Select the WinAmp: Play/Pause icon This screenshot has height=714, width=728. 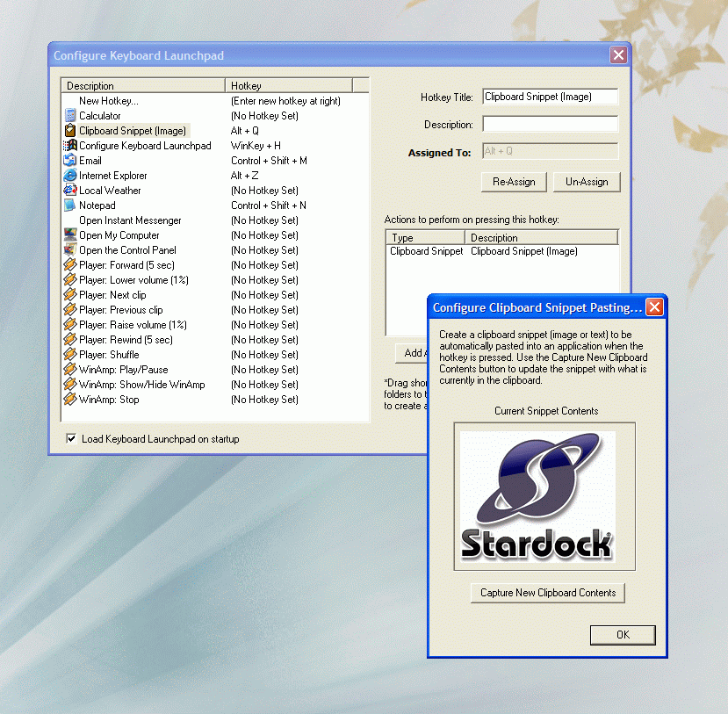[70, 370]
